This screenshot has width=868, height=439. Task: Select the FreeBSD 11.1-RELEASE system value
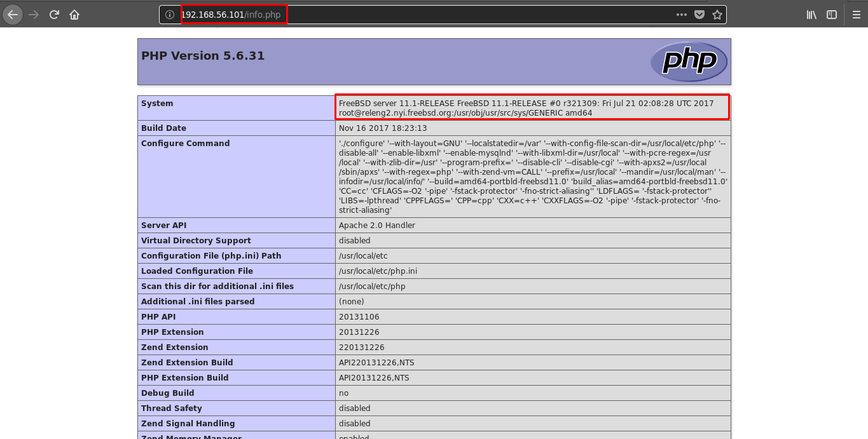point(527,108)
